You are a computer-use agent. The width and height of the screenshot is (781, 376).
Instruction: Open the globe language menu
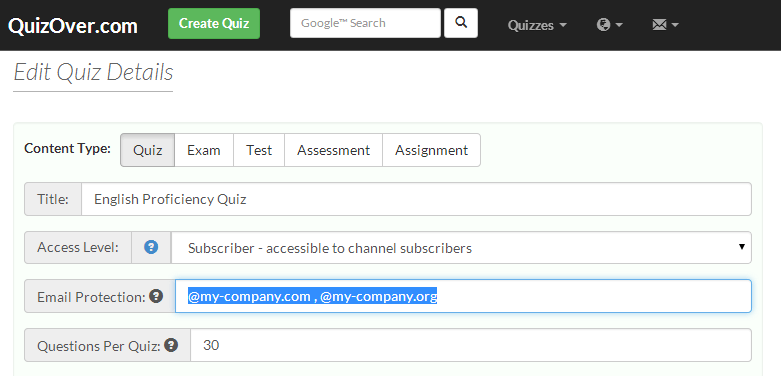tap(610, 25)
